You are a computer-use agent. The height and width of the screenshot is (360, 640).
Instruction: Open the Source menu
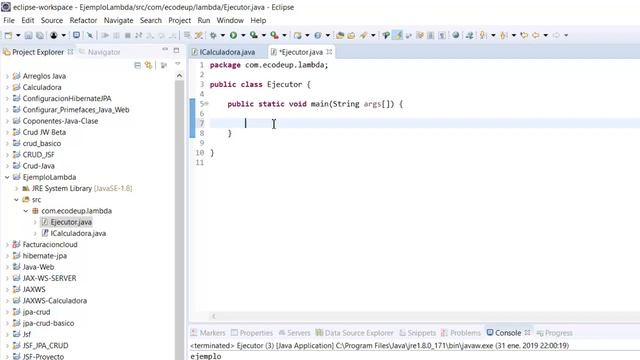[52, 20]
